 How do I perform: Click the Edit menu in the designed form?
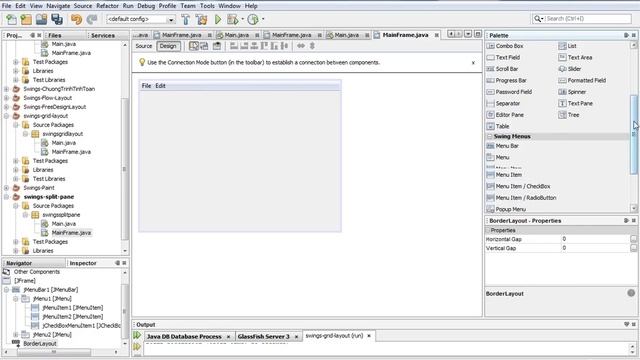[160, 86]
